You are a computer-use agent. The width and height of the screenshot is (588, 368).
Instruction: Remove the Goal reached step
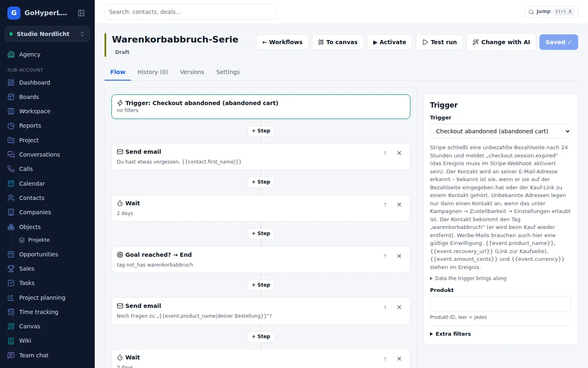tap(399, 256)
